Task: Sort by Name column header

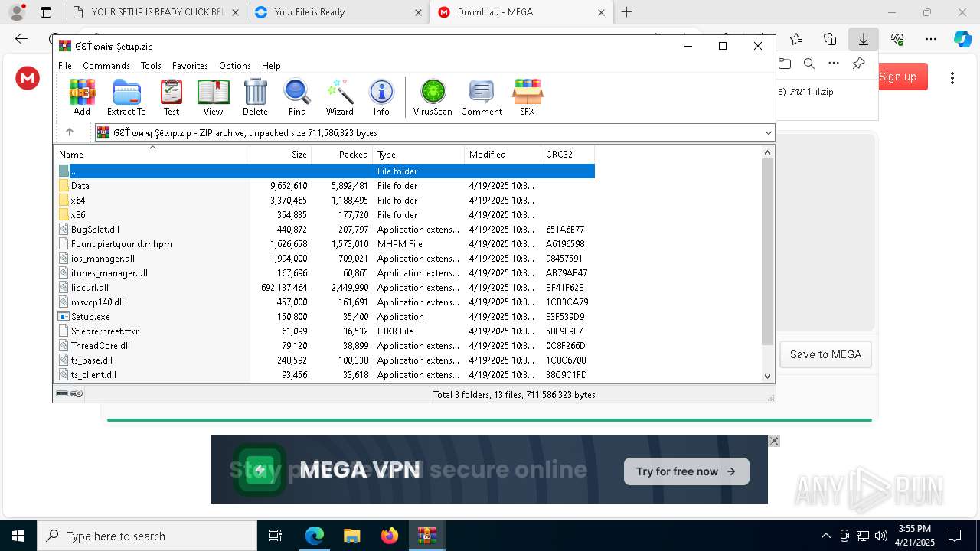Action: pyautogui.click(x=152, y=154)
